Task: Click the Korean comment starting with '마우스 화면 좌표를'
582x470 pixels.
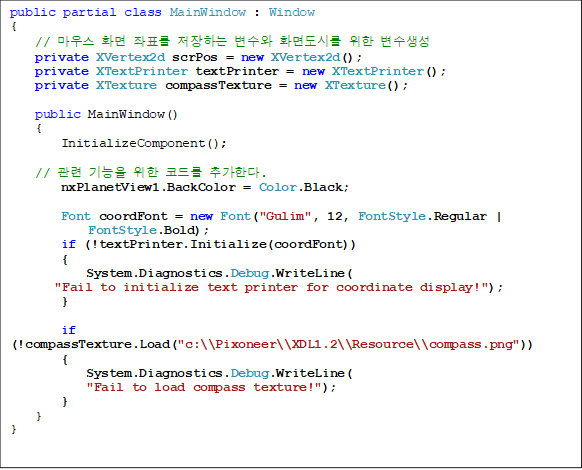Action: tap(232, 41)
